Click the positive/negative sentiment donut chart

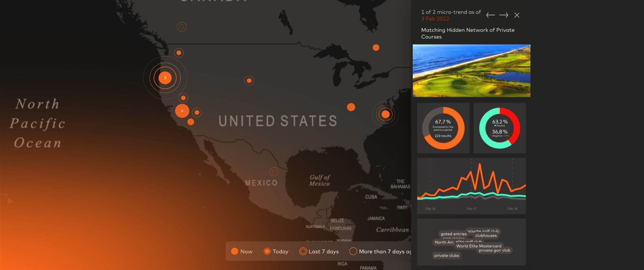[x=499, y=128]
